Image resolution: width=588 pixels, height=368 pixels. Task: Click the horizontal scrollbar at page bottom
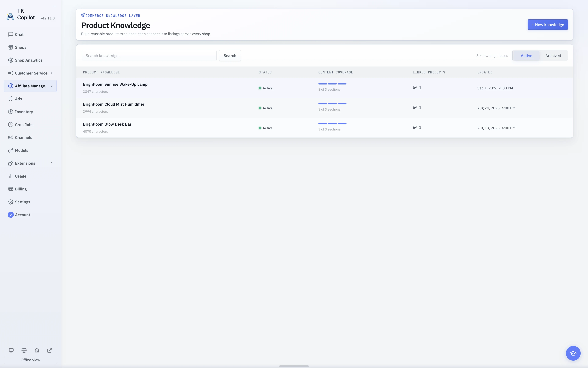tap(294, 366)
